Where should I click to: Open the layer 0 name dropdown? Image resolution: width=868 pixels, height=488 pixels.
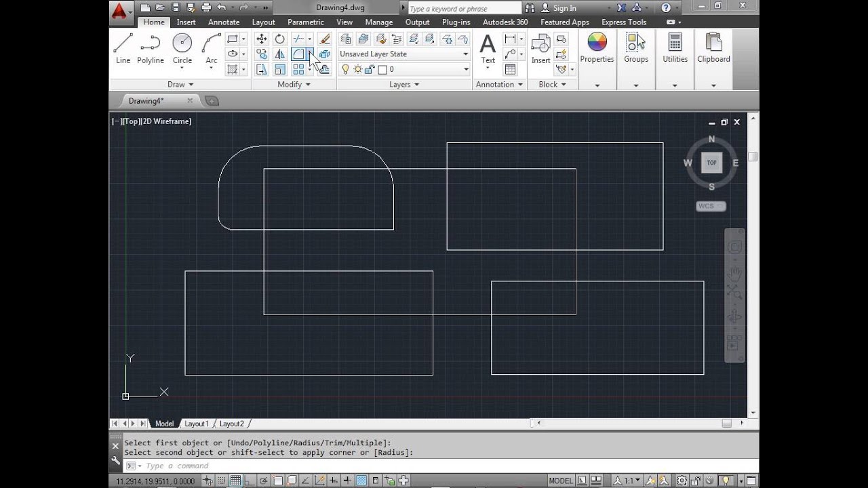(x=466, y=69)
